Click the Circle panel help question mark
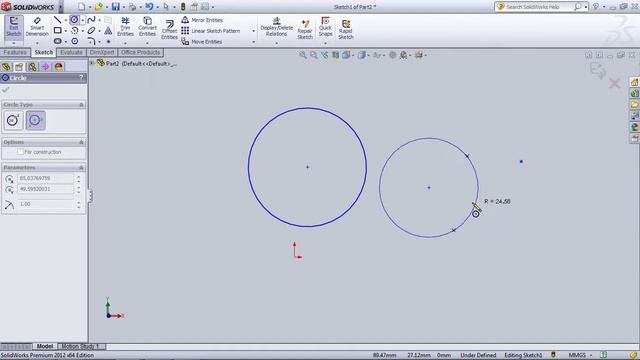640x360 pixels. [x=82, y=78]
